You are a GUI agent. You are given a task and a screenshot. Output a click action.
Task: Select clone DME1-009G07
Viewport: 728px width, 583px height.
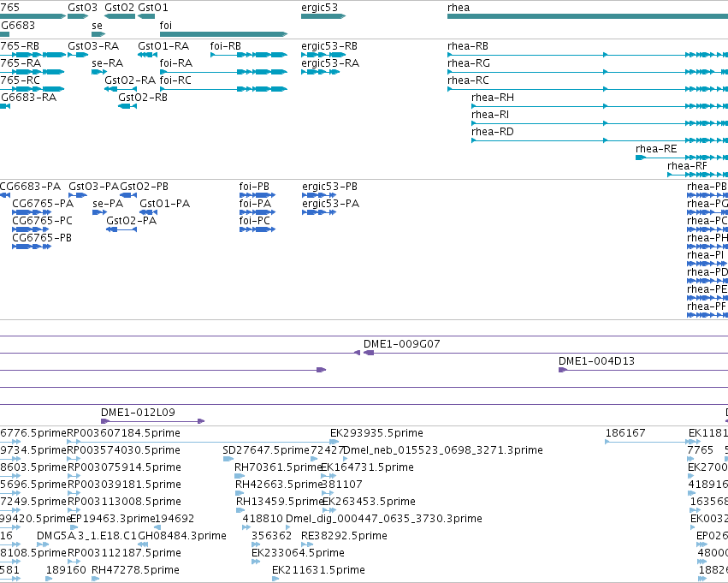coord(546,353)
